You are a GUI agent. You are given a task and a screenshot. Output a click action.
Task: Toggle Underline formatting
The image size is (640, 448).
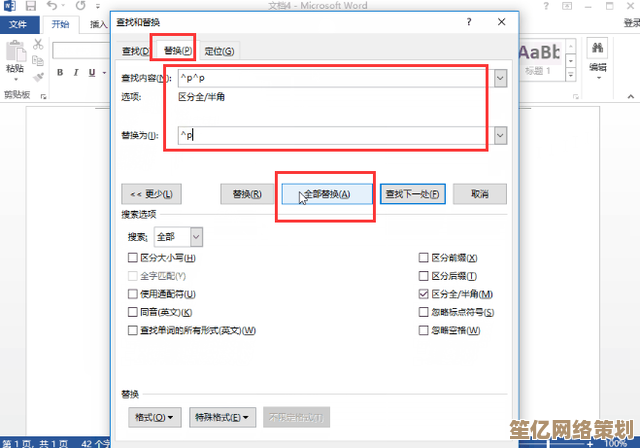92,73
